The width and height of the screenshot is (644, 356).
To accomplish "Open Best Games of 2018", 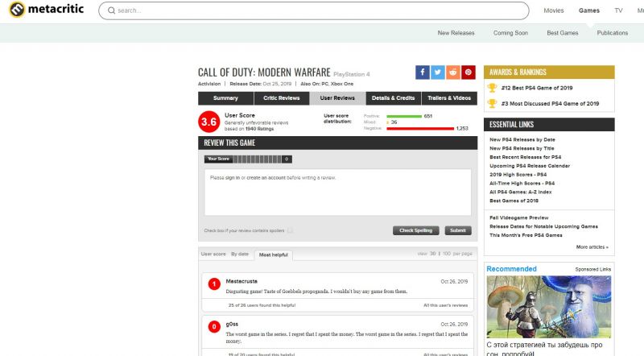I will [x=514, y=201].
